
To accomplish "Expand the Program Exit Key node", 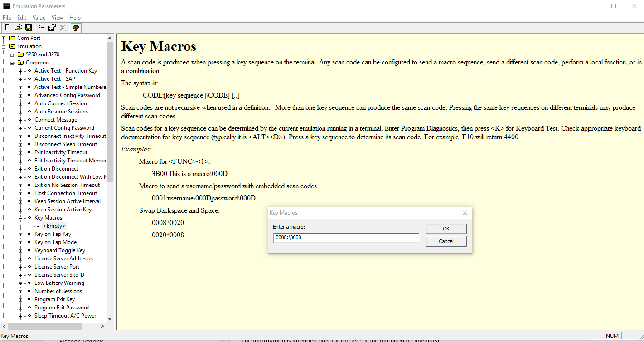I will (21, 299).
